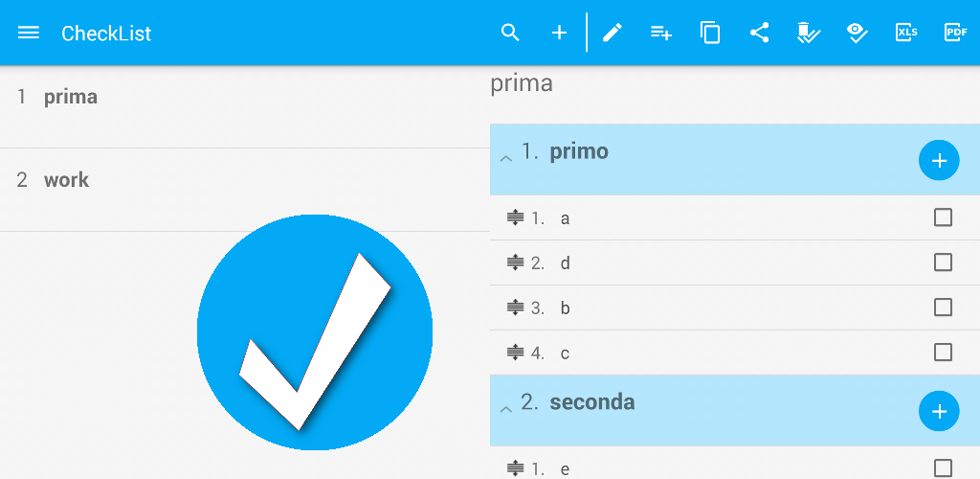Duplicate the checklist with copy icon
980x479 pixels.
click(710, 33)
